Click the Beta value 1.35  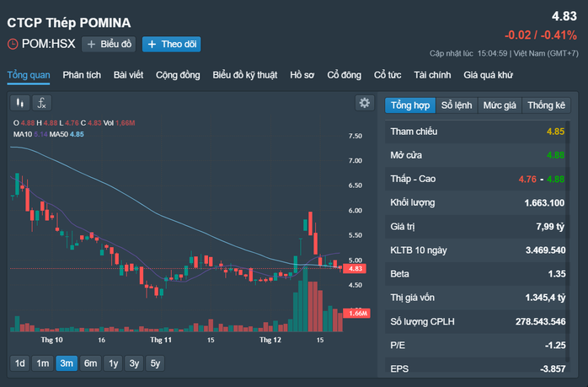pyautogui.click(x=557, y=274)
